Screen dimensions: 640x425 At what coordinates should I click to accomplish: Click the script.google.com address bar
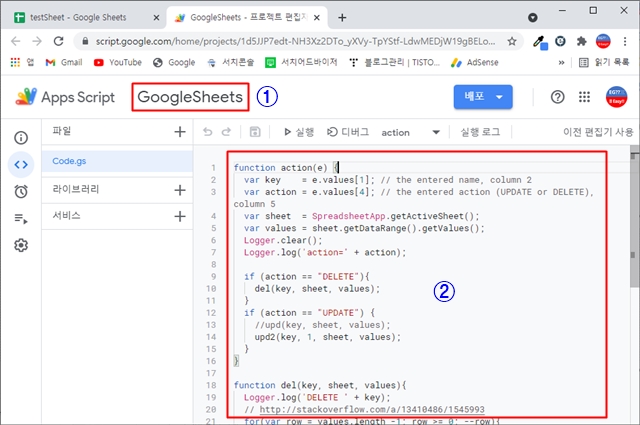click(295, 41)
